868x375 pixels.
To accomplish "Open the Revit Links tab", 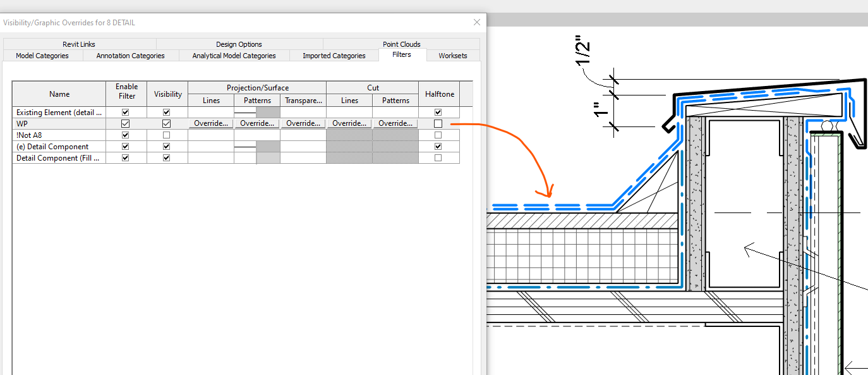I will [78, 44].
